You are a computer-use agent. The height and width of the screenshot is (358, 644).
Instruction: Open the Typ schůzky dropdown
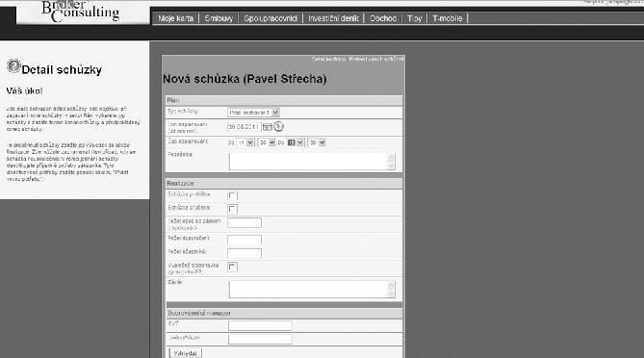coord(253,112)
